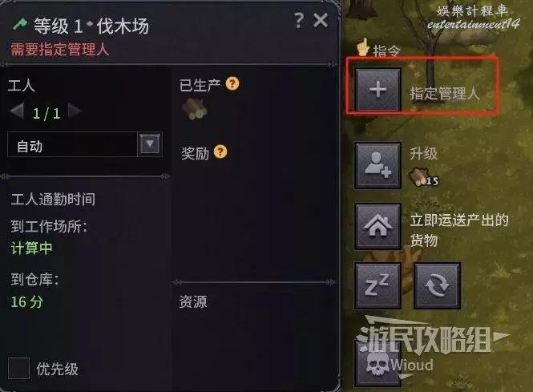Screen dimensions: 533x392
Task: Close the 伐木场 panel
Action: (x=321, y=21)
